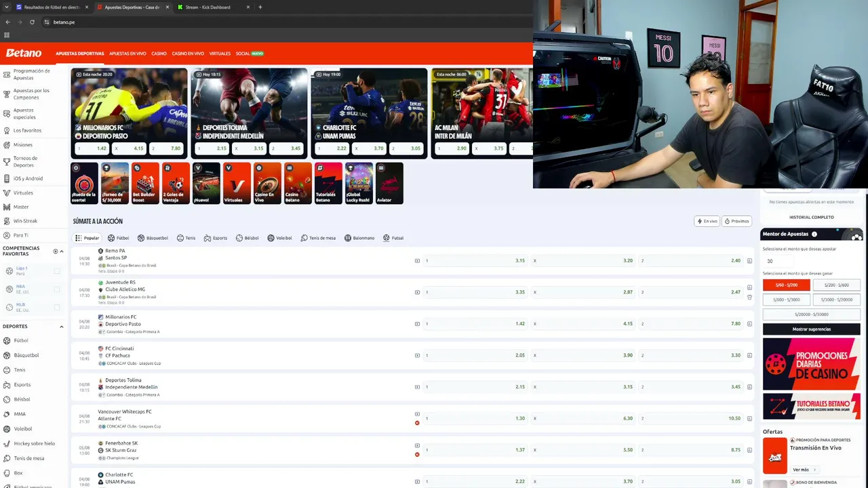Select the S/3000 - S/20000 win range
Screen dimensions: 868x488
coord(836,300)
